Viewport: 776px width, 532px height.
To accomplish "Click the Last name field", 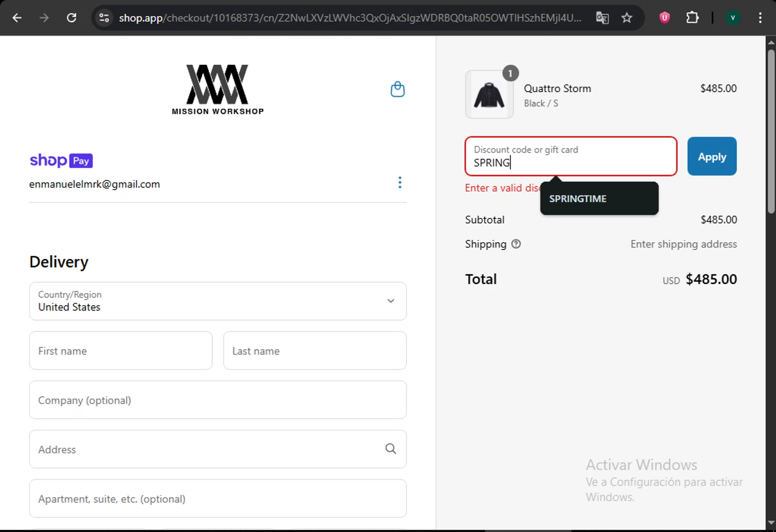I will click(x=315, y=350).
